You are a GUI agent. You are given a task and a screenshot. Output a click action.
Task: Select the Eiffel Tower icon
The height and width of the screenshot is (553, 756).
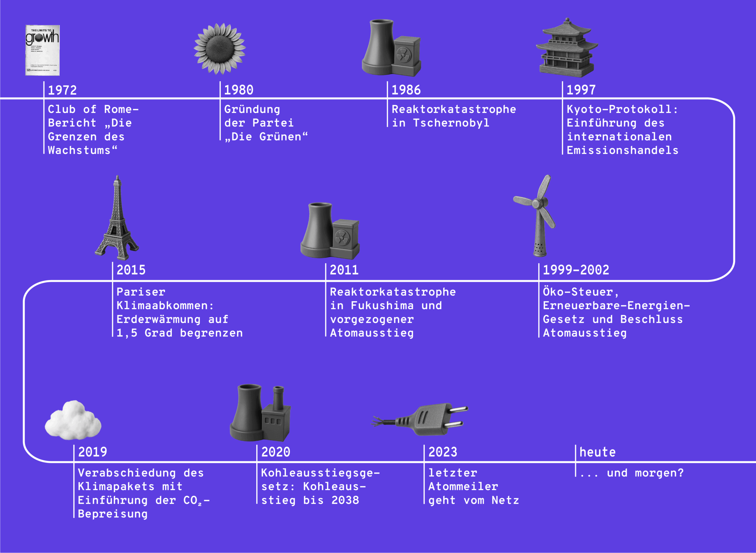(x=117, y=219)
